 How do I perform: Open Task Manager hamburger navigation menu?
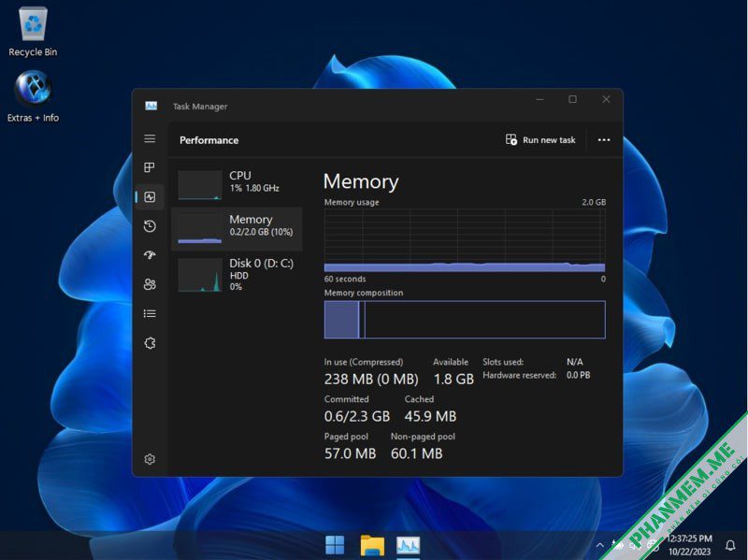coord(150,138)
